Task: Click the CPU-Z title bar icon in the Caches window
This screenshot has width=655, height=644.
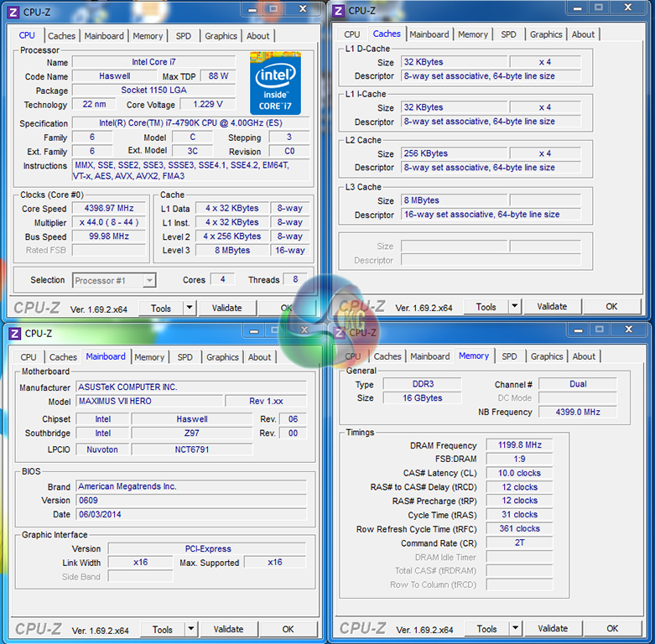Action: [338, 11]
